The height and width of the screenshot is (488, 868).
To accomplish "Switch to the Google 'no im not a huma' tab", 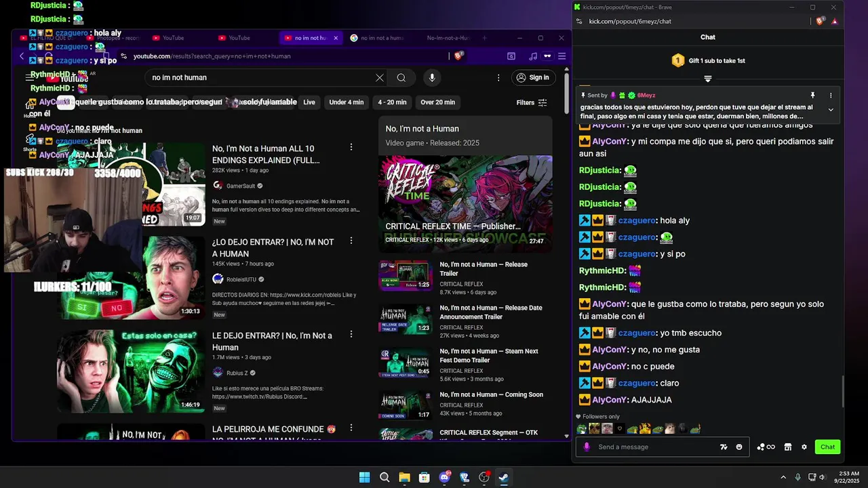I will pos(377,38).
